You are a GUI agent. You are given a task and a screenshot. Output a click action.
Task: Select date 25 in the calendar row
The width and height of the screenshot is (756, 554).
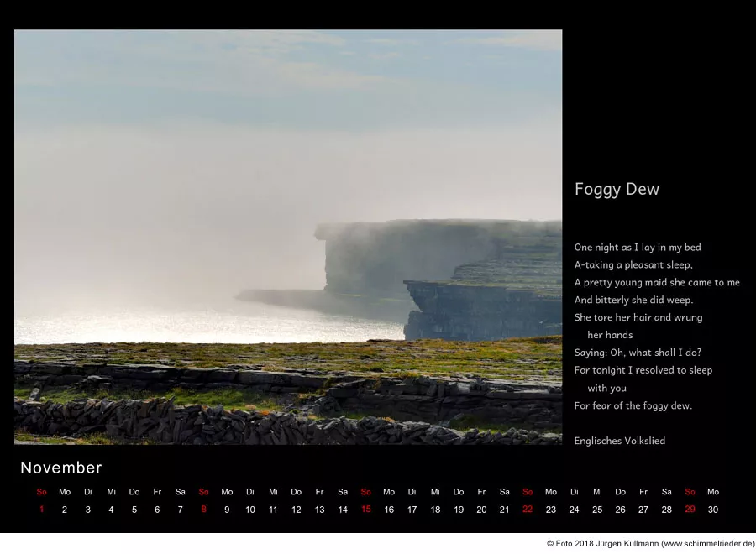point(597,510)
